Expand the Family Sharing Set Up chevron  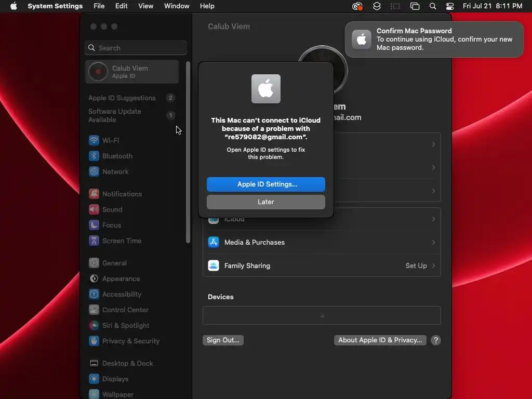click(x=433, y=265)
